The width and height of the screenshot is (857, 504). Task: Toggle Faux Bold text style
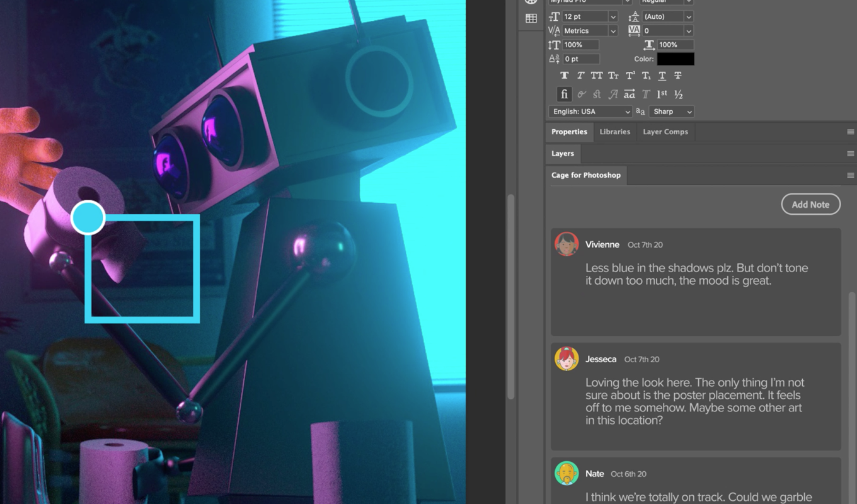coord(565,76)
